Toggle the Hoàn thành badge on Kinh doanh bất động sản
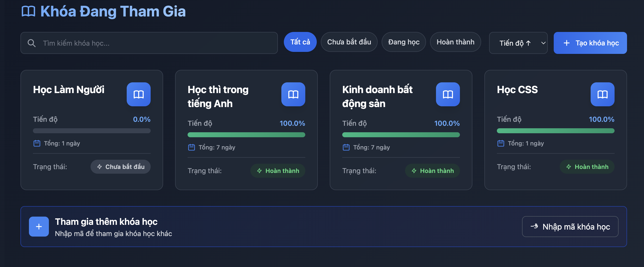The width and height of the screenshot is (644, 267). (432, 170)
